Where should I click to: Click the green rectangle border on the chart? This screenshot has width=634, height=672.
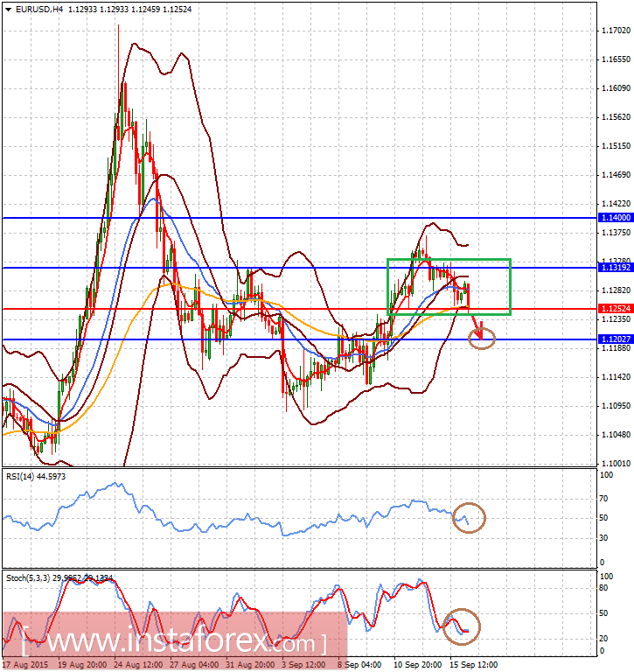[x=448, y=259]
